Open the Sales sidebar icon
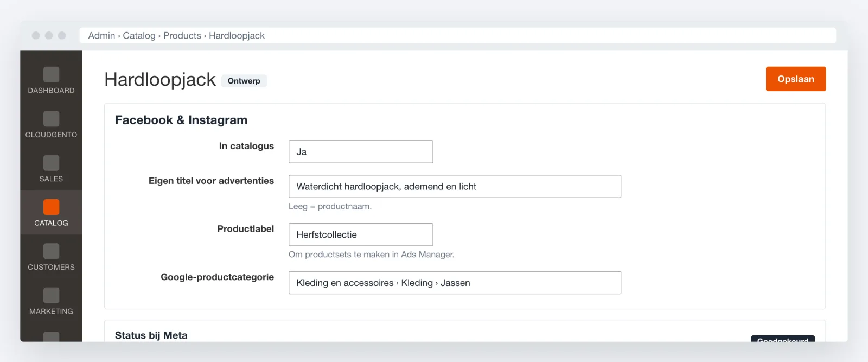The height and width of the screenshot is (362, 868). pyautogui.click(x=51, y=163)
